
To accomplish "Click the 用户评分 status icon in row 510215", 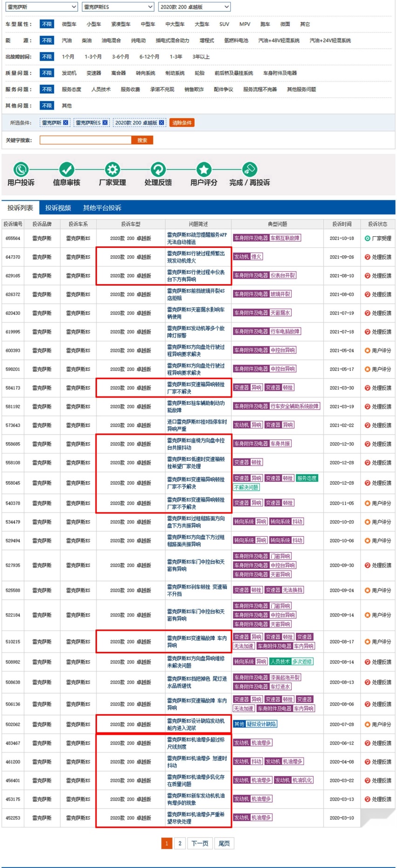I will click(x=367, y=642).
